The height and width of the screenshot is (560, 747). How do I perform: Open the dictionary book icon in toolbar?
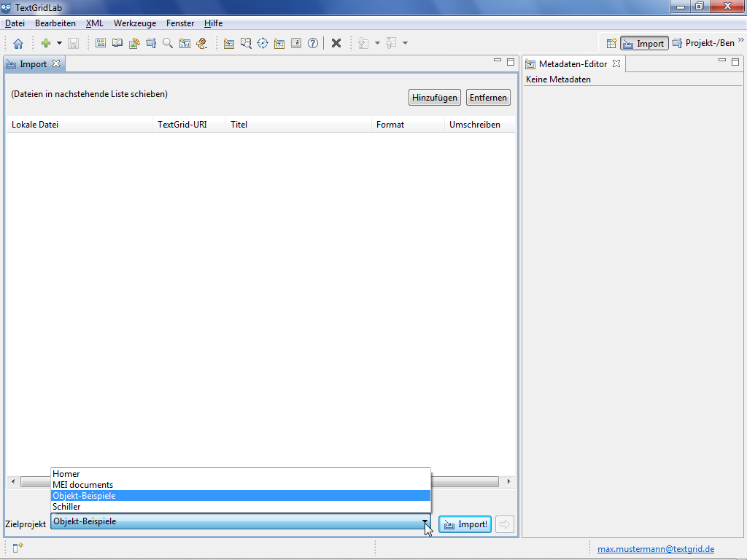117,44
